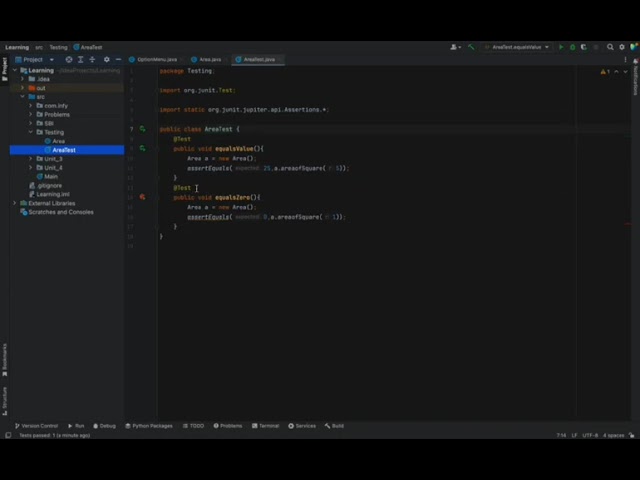Viewport: 640px width, 480px height.
Task: Switch to the OptionMenu.java tab
Action: [156, 60]
